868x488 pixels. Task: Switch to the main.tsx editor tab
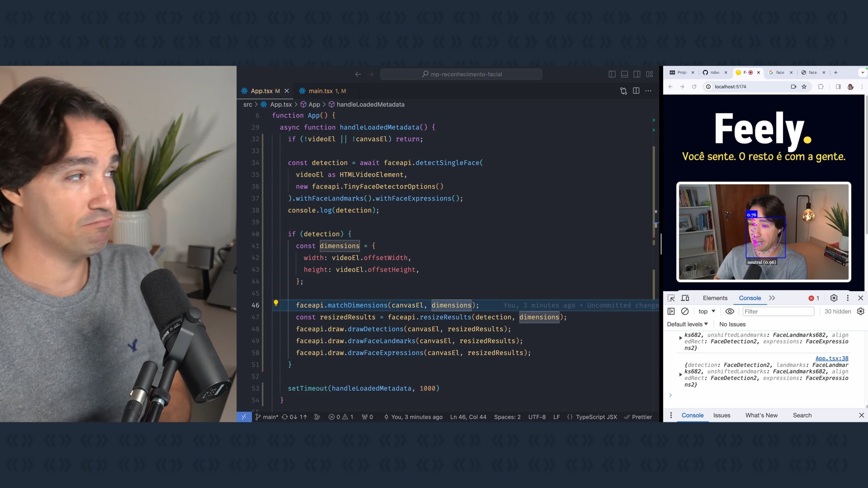321,91
